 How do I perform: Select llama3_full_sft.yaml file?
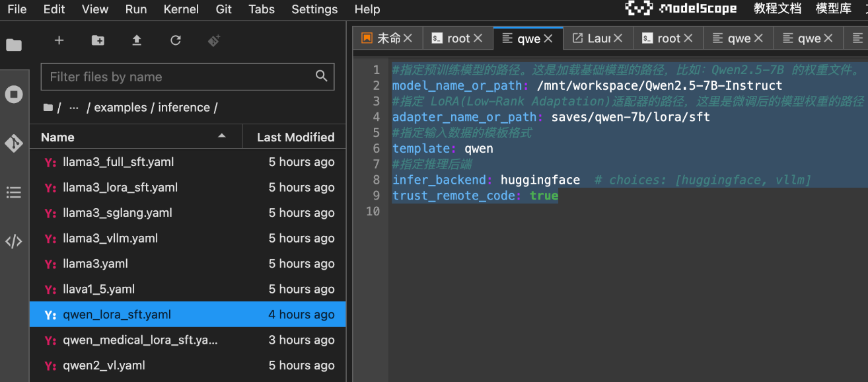coord(188,162)
